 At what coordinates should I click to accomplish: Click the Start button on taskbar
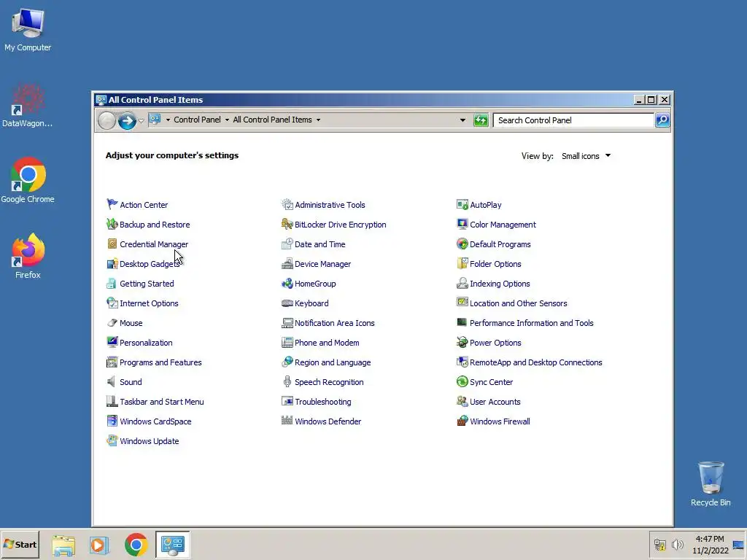[20, 544]
